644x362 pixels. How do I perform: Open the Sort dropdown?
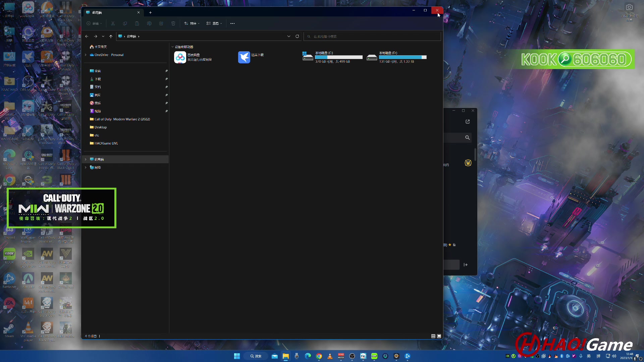192,23
